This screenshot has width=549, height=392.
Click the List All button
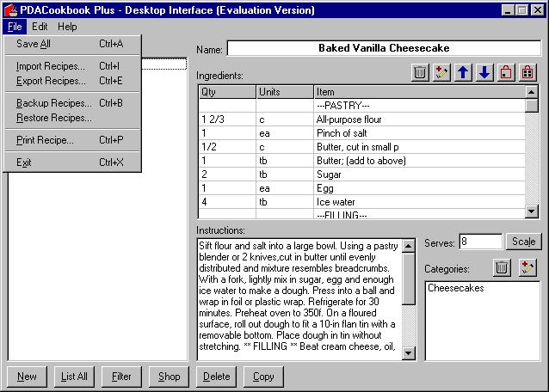point(74,377)
